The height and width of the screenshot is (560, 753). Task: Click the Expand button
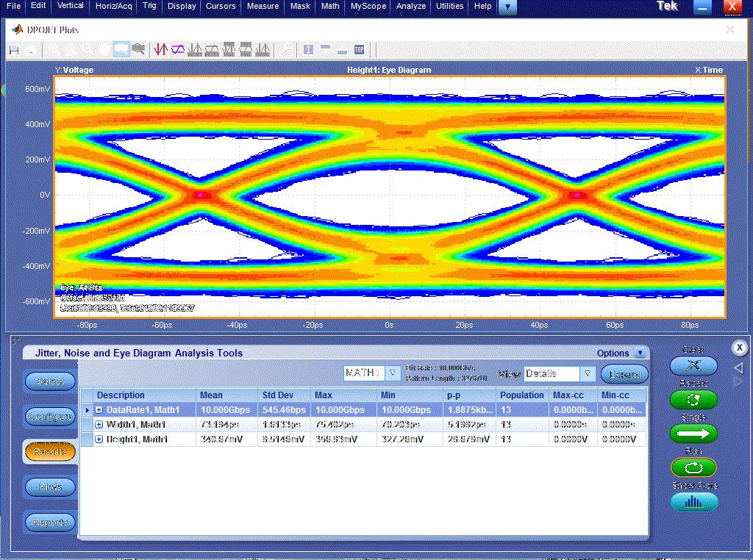click(x=624, y=374)
